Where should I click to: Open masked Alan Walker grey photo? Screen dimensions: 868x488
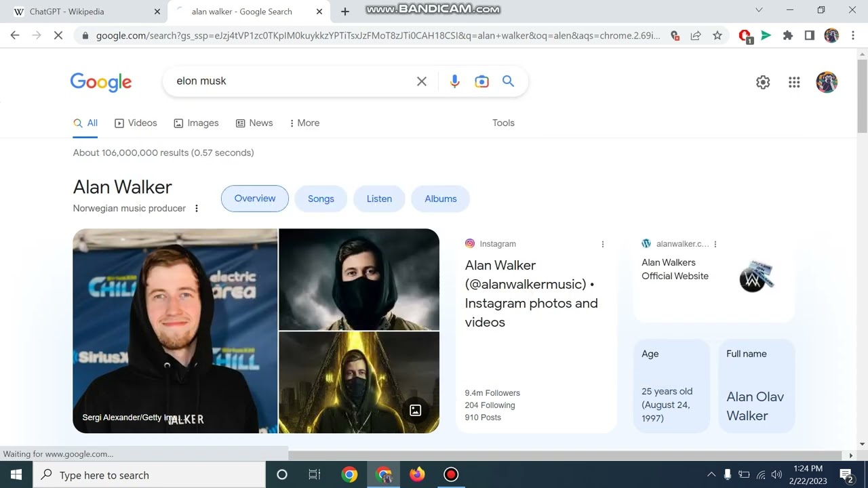point(359,279)
